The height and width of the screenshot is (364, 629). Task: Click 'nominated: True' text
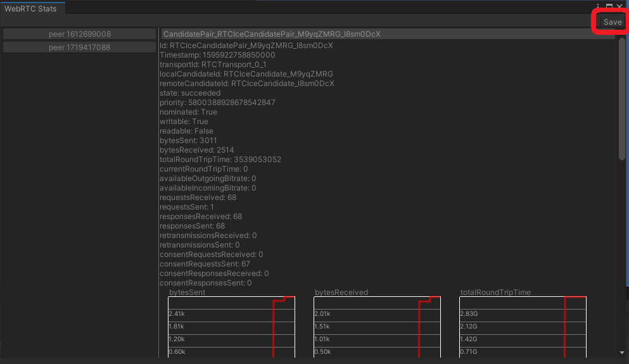(188, 112)
